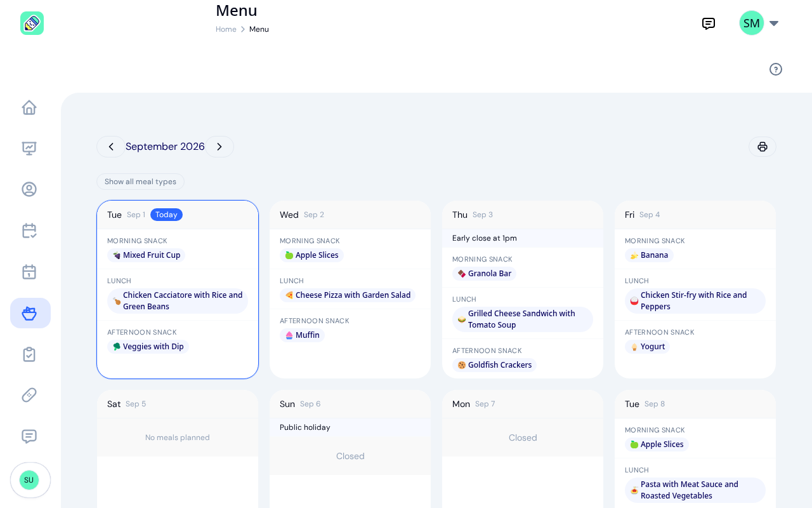This screenshot has width=812, height=508.
Task: Click Apple Slices on Wed Sep 2
Action: 311,255
